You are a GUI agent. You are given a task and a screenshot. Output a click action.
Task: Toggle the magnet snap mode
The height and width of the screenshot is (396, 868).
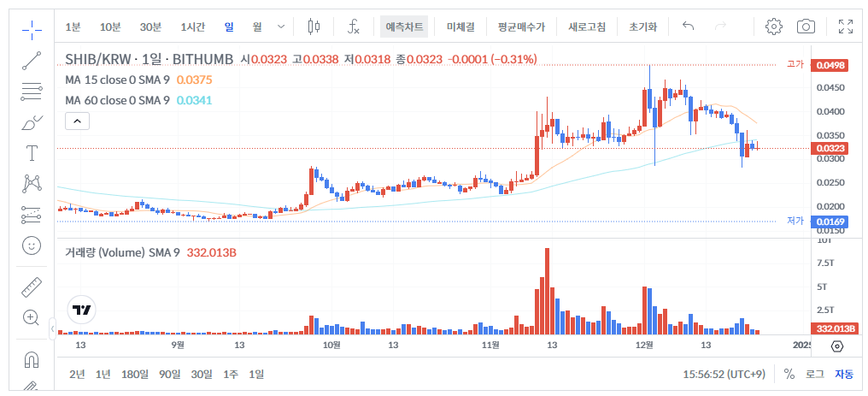pyautogui.click(x=32, y=359)
